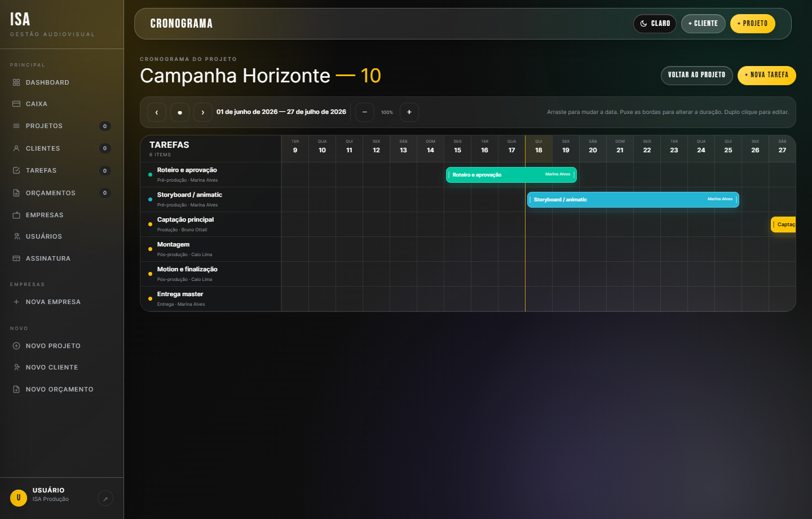This screenshot has width=812, height=519.
Task: Select Captação principal task row
Action: pos(211,225)
